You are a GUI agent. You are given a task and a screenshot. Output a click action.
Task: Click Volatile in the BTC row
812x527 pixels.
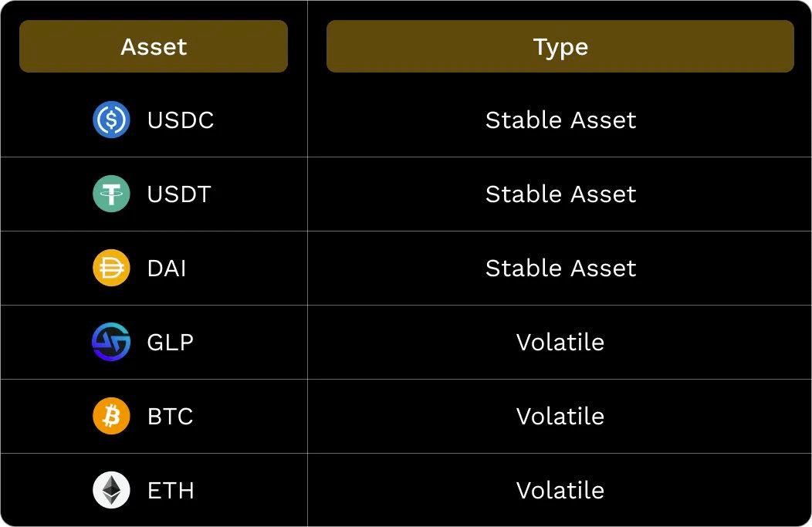point(560,416)
